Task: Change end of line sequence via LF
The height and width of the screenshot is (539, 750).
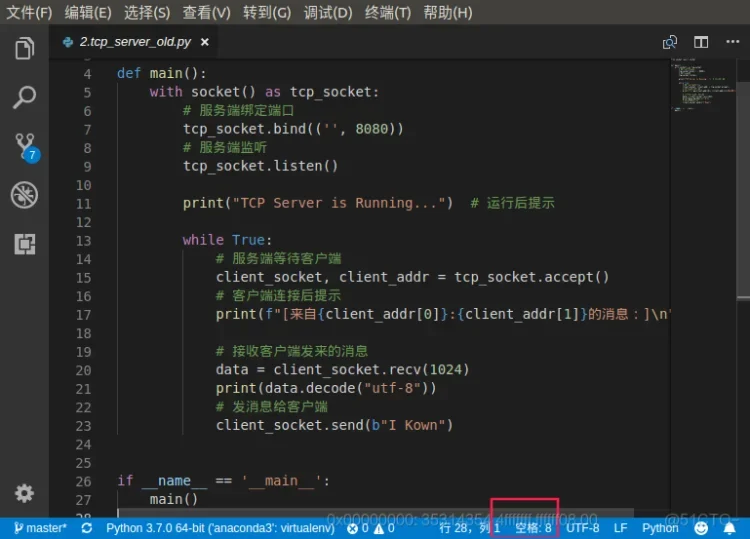Action: (620, 528)
